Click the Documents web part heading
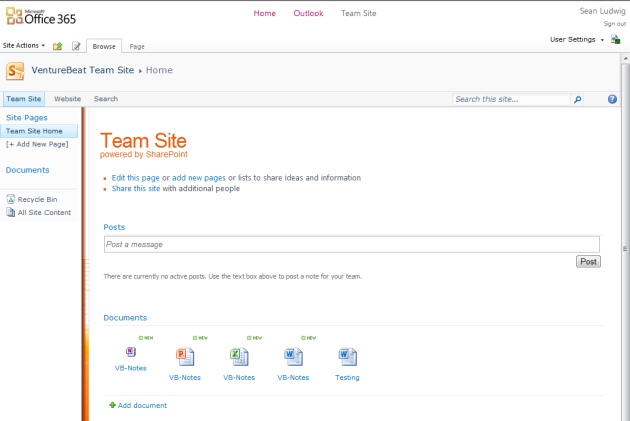 coord(125,317)
